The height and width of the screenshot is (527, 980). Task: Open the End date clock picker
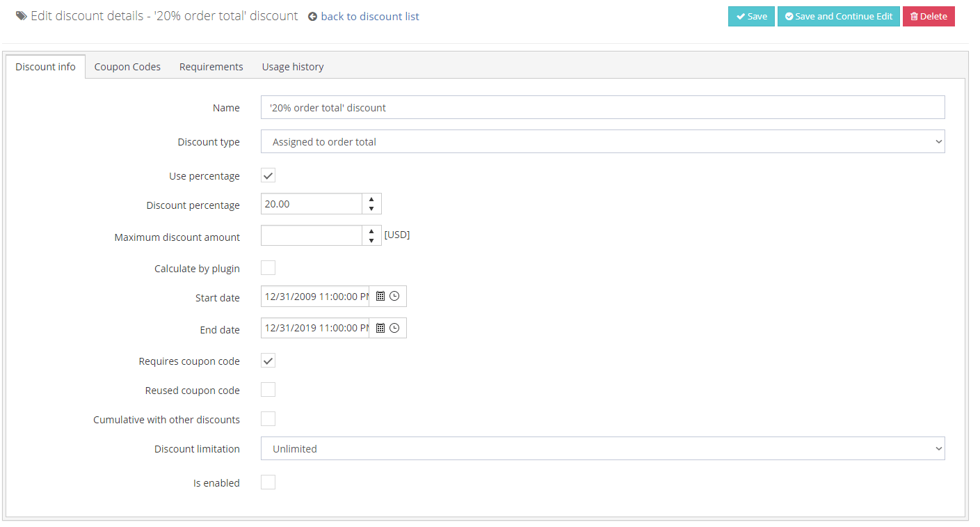click(x=394, y=328)
